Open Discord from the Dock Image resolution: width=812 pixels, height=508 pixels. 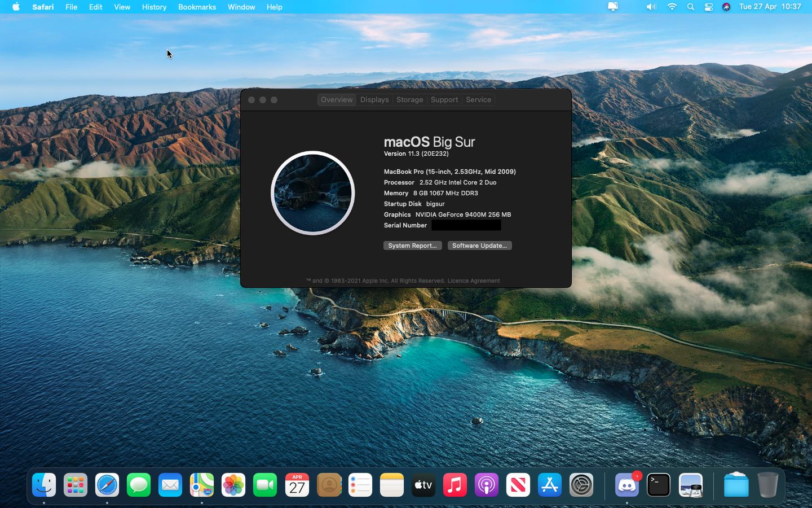click(x=627, y=485)
